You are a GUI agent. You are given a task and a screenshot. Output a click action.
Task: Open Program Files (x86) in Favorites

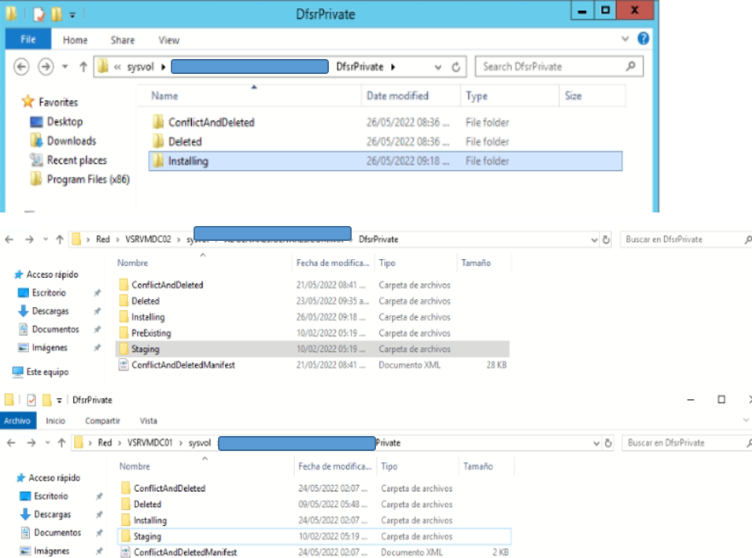[x=88, y=179]
